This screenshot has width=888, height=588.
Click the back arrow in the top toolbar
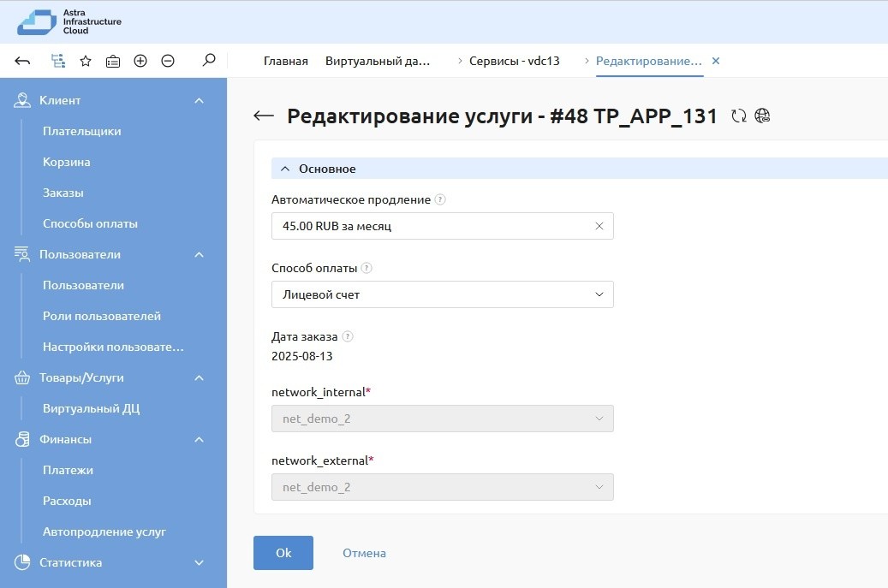[x=23, y=61]
